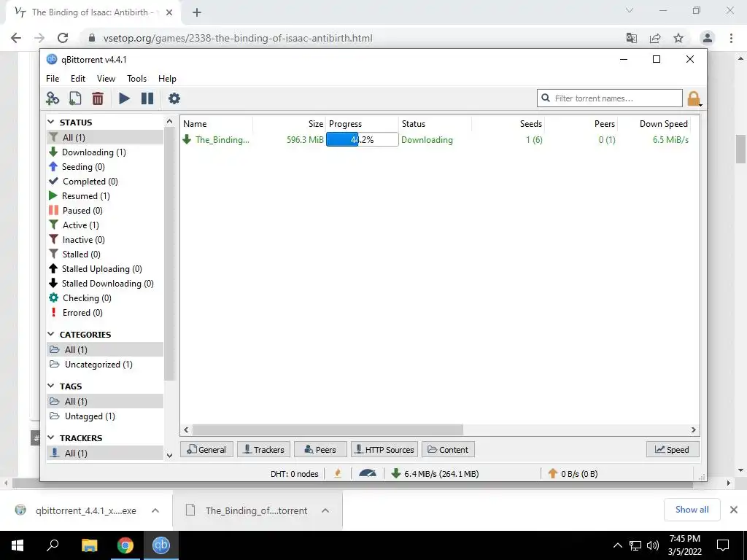
Task: Collapse the CATEGORIES section
Action: [52, 334]
